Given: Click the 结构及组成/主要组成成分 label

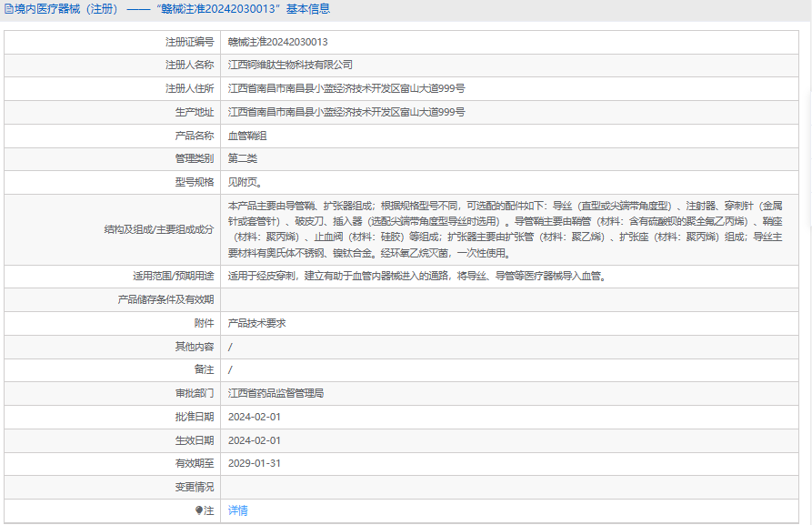Looking at the screenshot, I should pyautogui.click(x=159, y=229).
